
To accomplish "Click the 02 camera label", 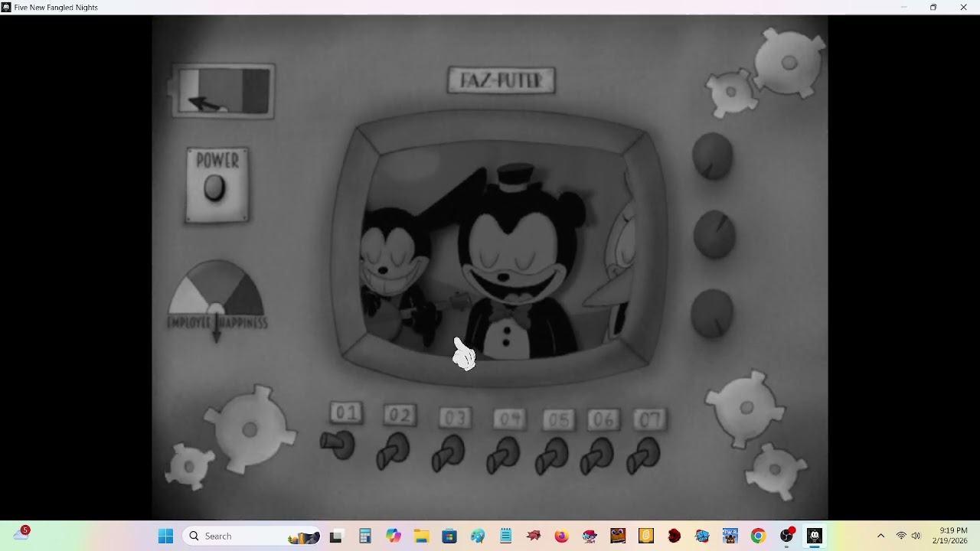I will coord(400,416).
